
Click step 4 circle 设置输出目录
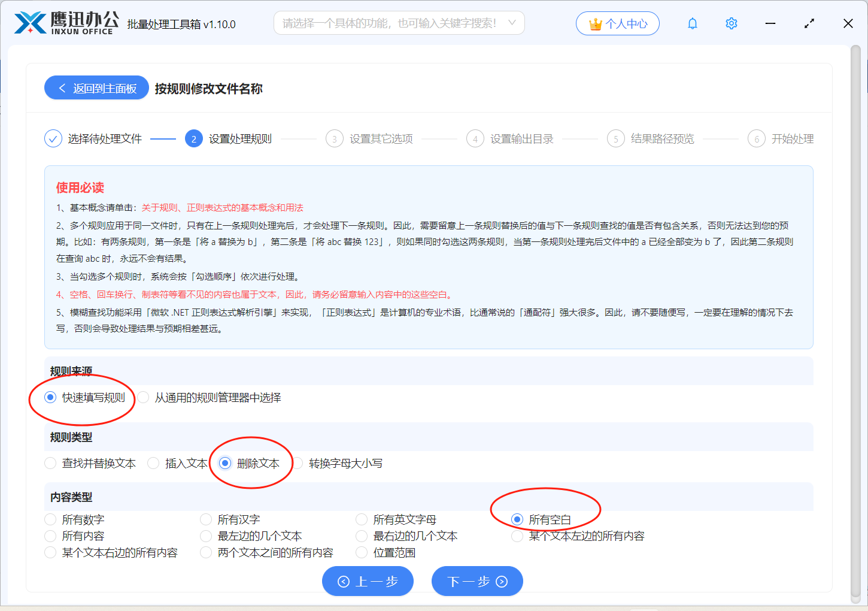(475, 139)
